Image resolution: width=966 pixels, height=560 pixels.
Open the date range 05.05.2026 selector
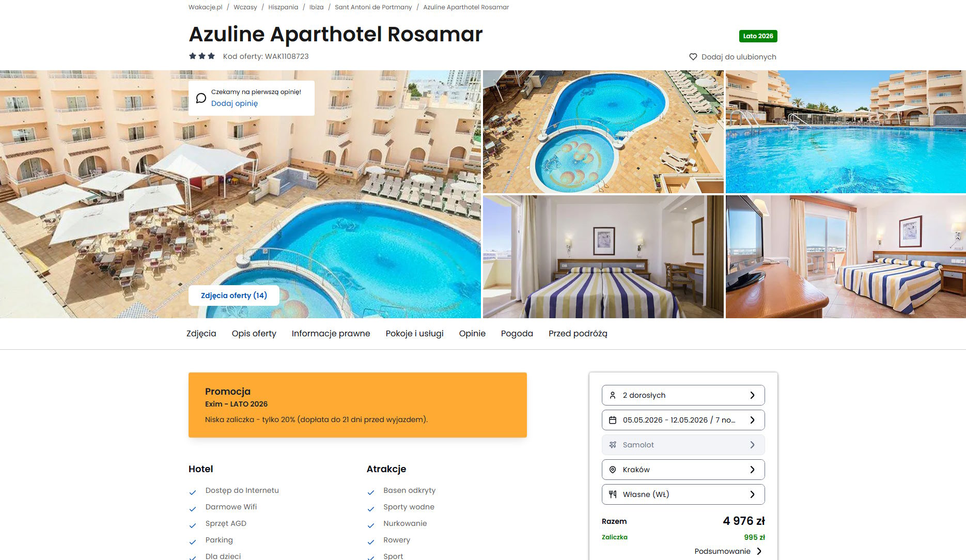(683, 420)
